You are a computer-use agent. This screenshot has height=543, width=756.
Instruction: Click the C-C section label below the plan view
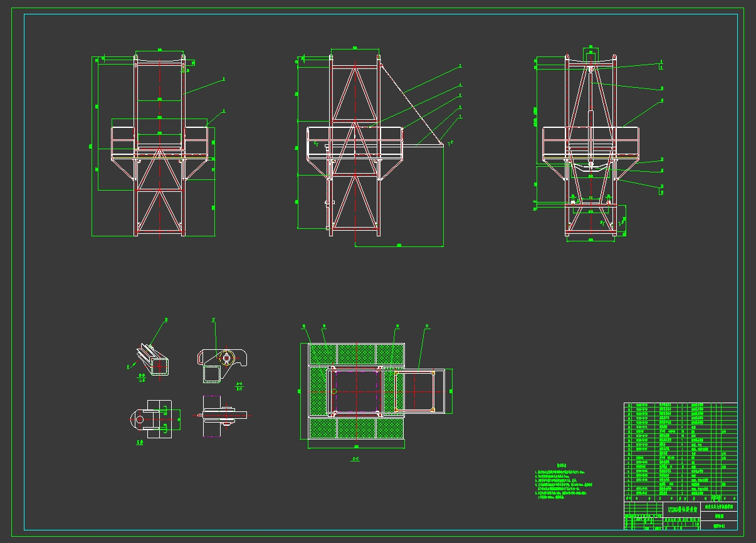coord(355,460)
